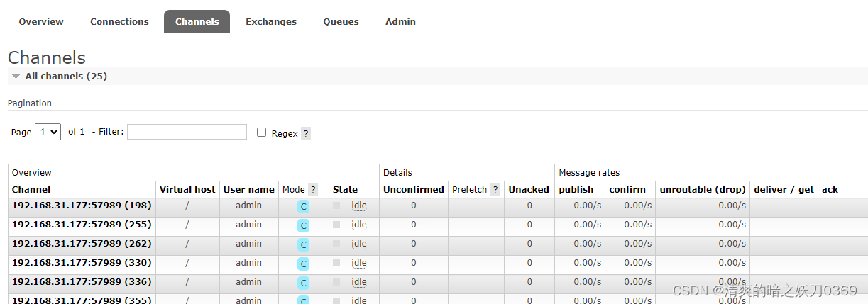868x304 pixels.
Task: Click the idle state of channel (262)
Action: [359, 244]
